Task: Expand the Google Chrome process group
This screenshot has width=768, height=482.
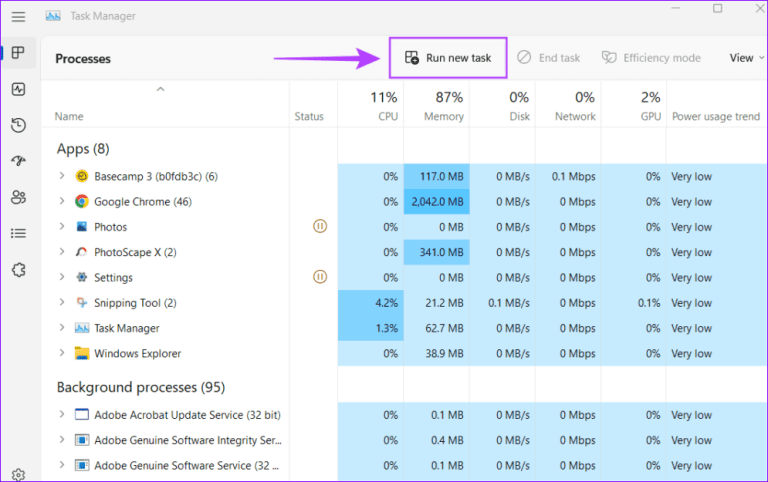Action: coord(62,202)
